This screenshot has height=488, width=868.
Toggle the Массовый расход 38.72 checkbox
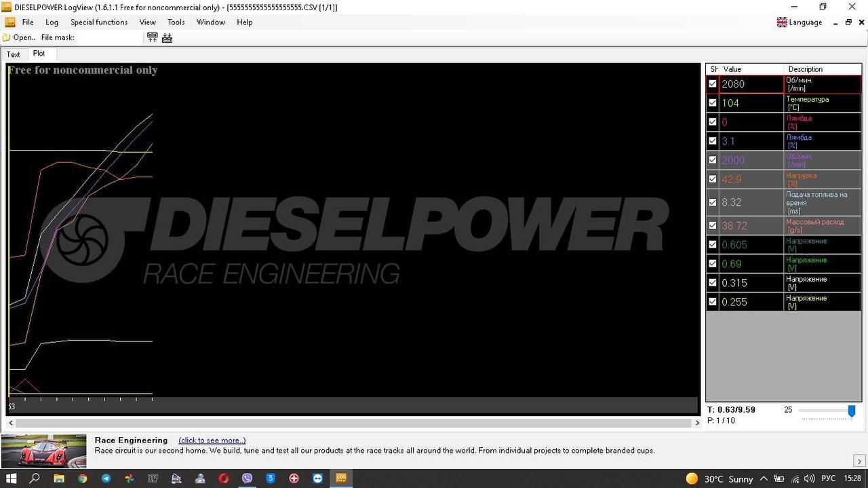click(x=713, y=225)
